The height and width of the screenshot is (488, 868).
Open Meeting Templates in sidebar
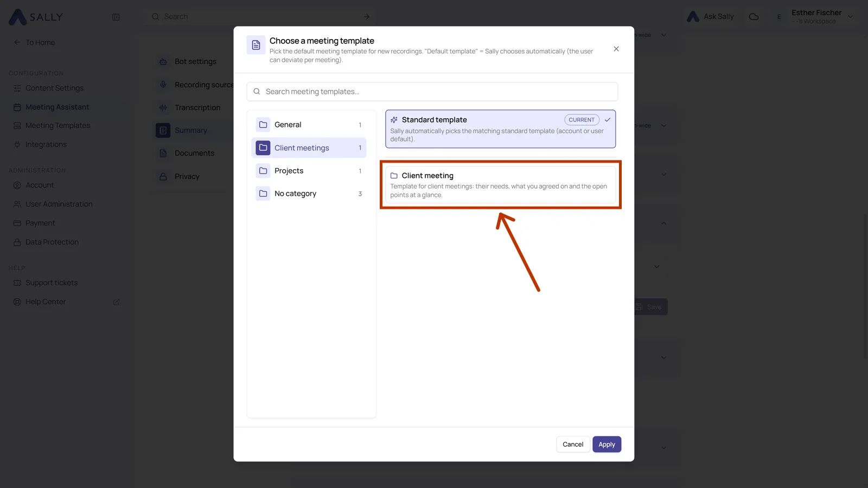point(58,125)
